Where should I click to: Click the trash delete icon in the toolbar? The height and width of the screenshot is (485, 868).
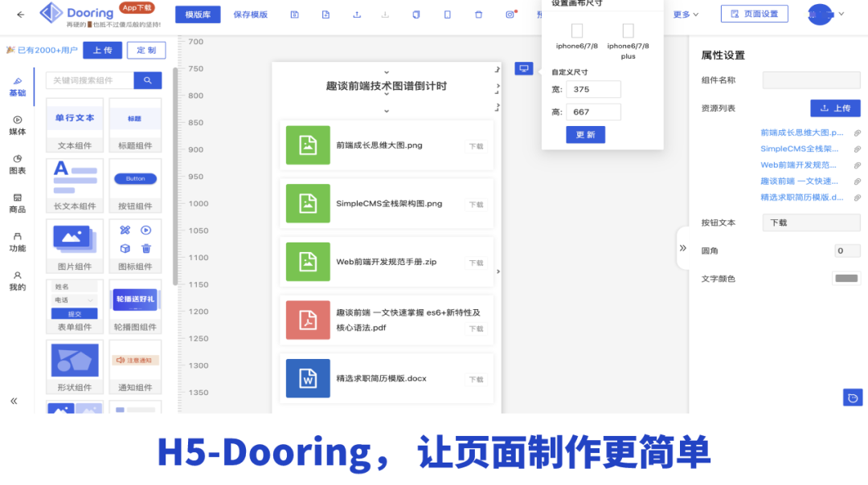(x=478, y=14)
